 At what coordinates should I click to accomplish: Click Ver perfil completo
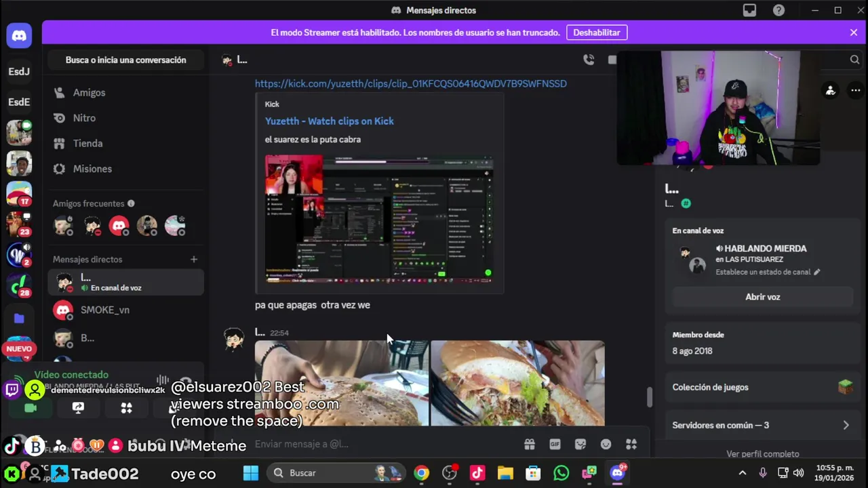762,453
